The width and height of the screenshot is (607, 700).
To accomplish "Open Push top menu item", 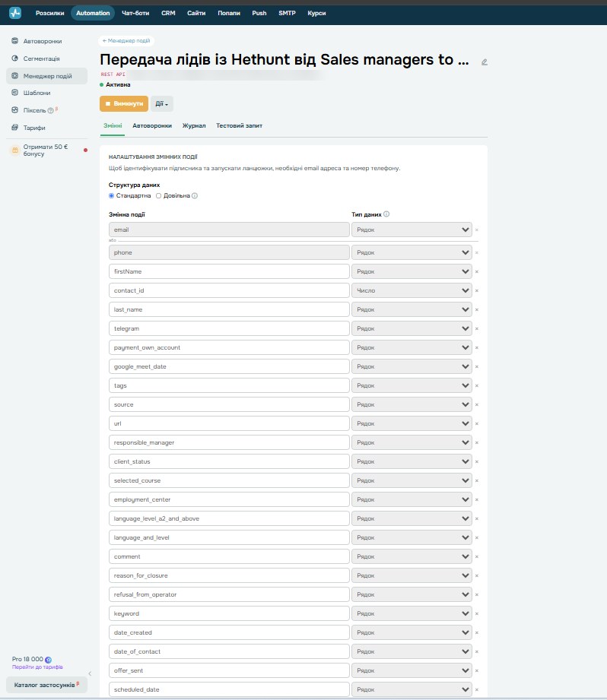I will click(x=259, y=13).
